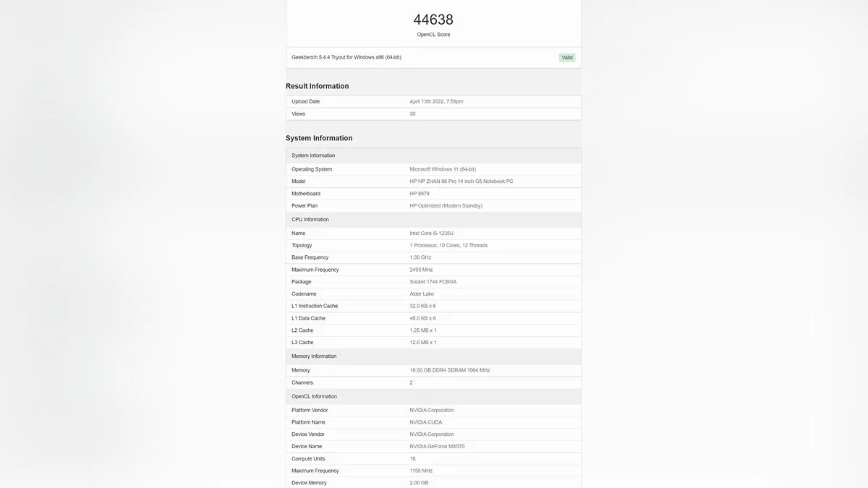Click the Intel Core i5-1235U name value

click(x=432, y=234)
